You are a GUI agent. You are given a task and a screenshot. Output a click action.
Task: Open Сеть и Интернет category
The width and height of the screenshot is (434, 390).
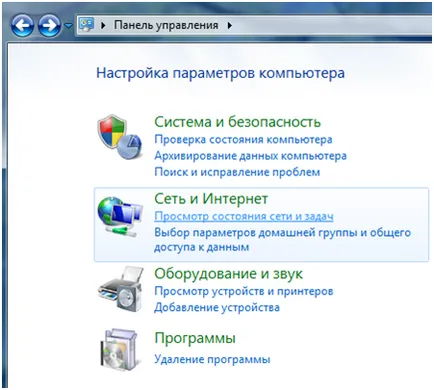click(x=211, y=199)
